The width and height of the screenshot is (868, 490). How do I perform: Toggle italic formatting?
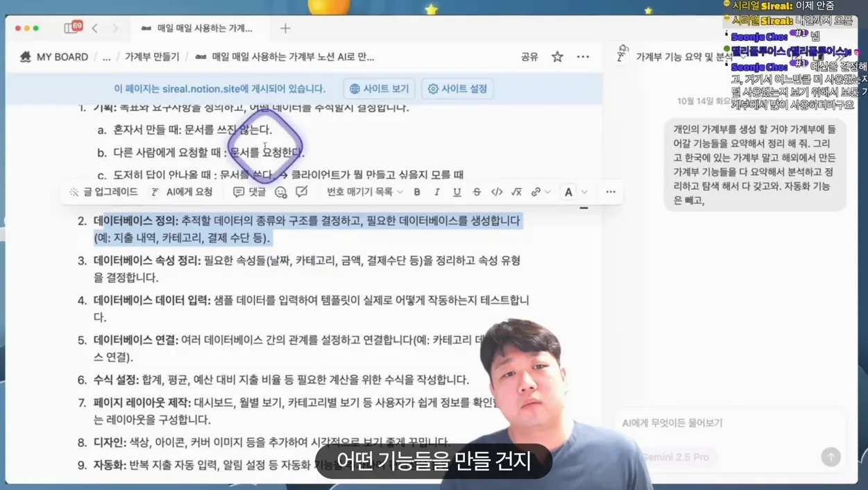pyautogui.click(x=436, y=192)
